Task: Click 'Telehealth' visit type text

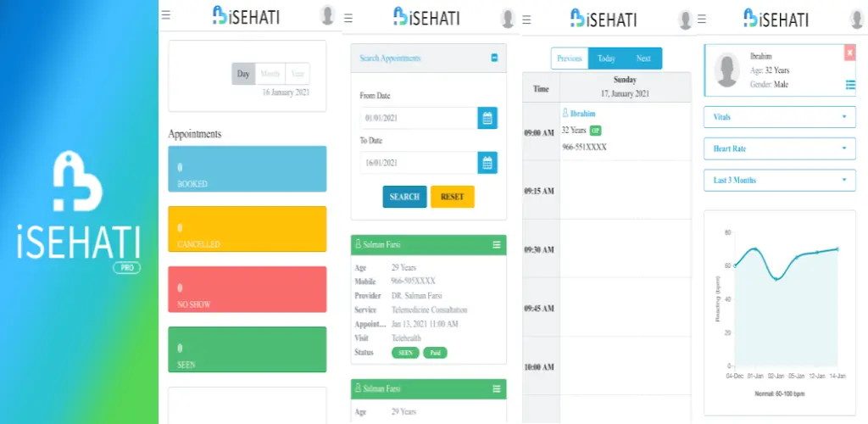Action: coord(406,338)
